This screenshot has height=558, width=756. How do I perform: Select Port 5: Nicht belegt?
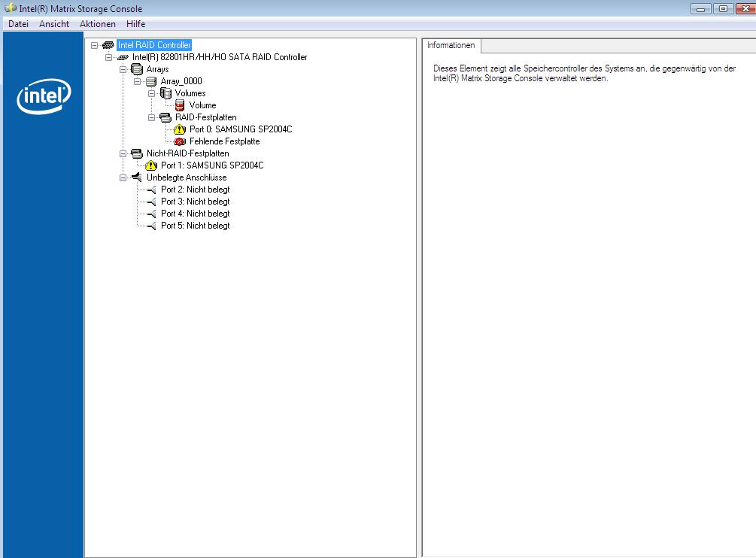(x=196, y=226)
